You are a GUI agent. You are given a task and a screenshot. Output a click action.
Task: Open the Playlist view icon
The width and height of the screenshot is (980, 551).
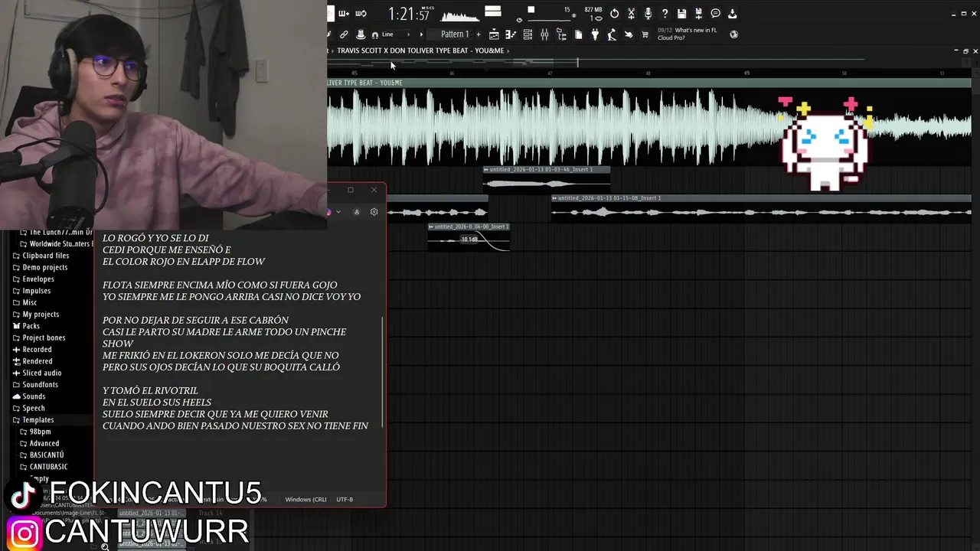[x=494, y=34]
